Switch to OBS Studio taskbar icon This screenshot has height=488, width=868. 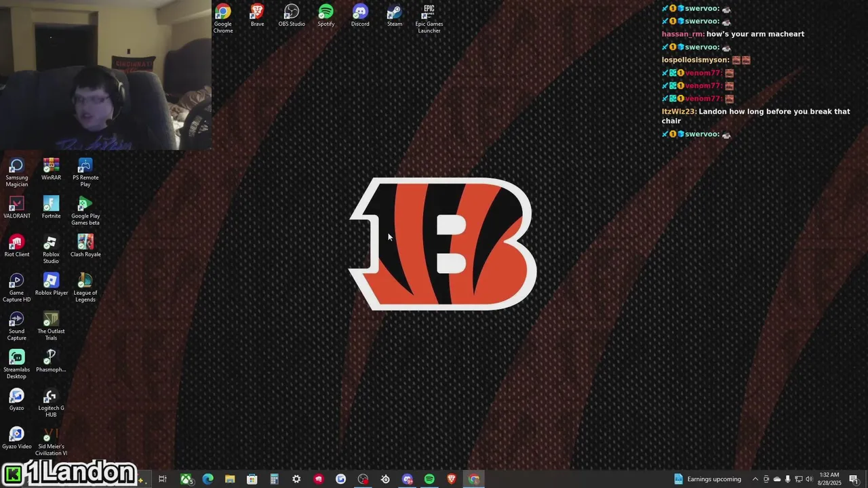coord(363,479)
